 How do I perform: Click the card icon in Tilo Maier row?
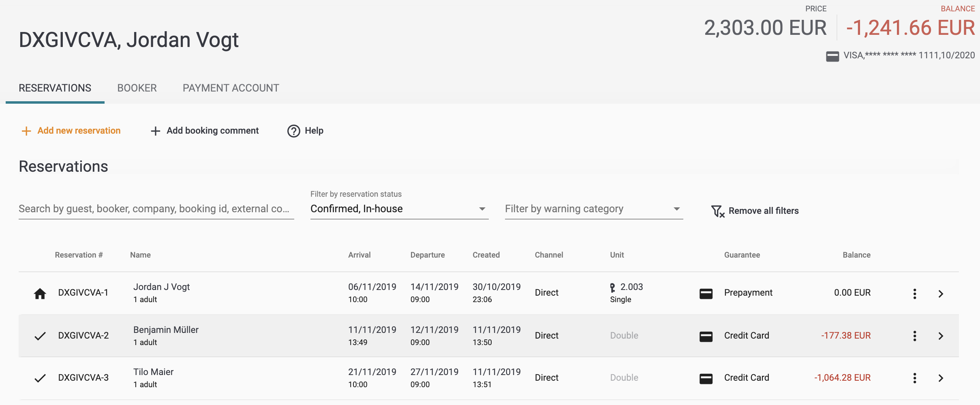(x=706, y=378)
